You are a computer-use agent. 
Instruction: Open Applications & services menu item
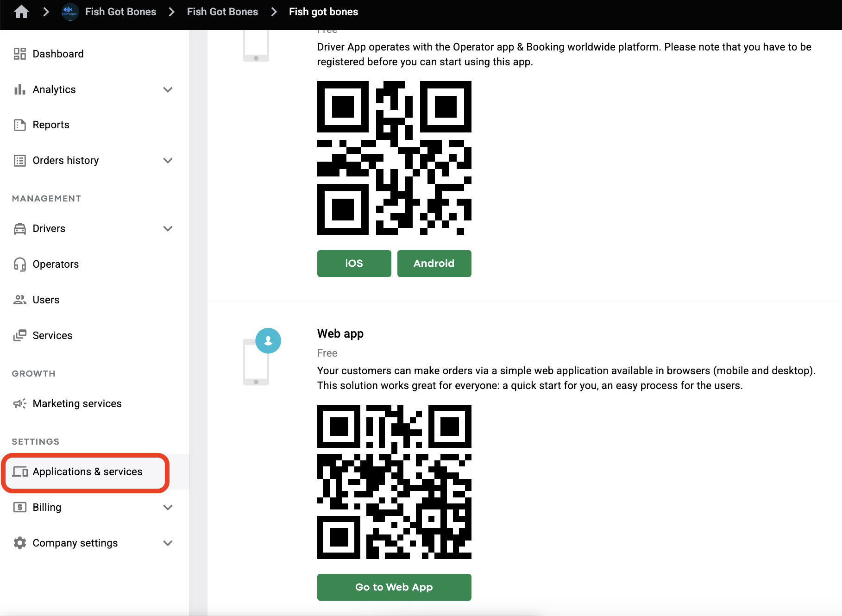[x=87, y=471]
